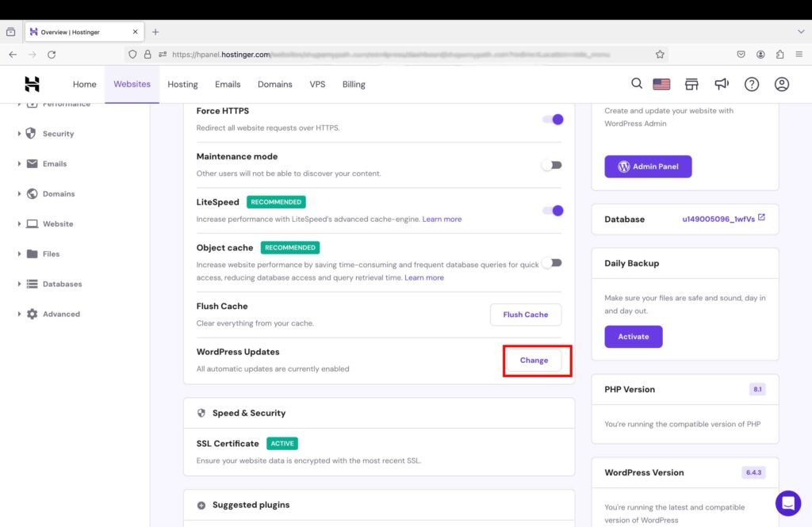Open the search magnifier icon
Screen dimensions: 812x527
tap(637, 83)
